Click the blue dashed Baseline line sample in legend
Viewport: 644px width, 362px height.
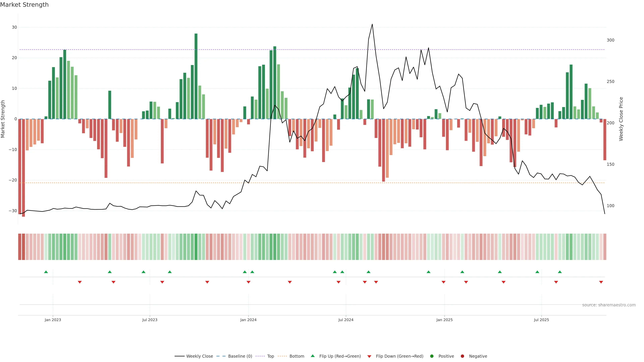(x=221, y=356)
